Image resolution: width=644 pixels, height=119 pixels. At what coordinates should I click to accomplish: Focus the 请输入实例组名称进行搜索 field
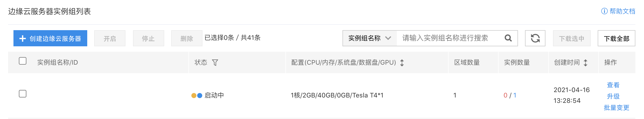pos(450,38)
